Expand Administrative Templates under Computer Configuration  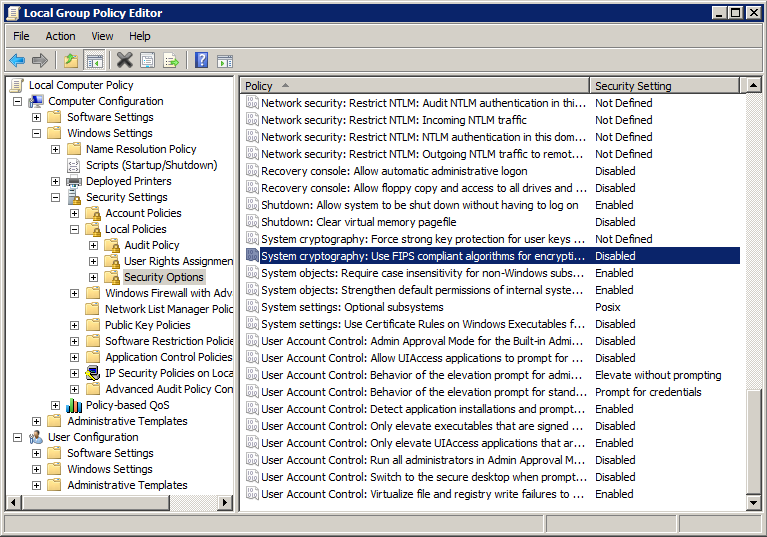(36, 421)
